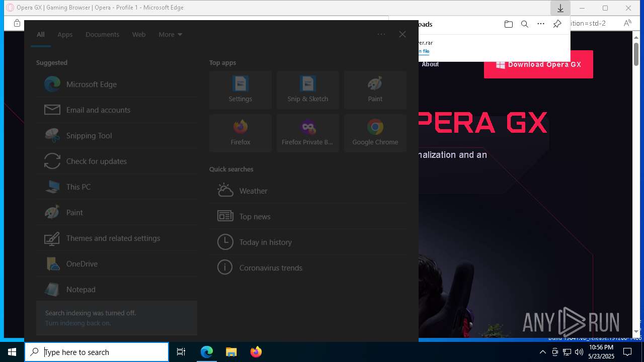
Task: Show hidden system tray icons
Action: tap(542, 352)
